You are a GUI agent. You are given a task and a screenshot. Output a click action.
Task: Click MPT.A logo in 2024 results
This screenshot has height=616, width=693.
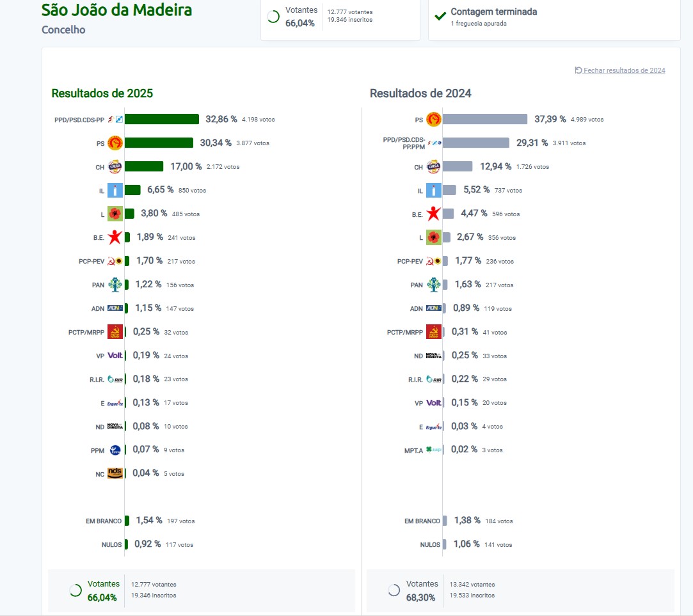pos(434,450)
